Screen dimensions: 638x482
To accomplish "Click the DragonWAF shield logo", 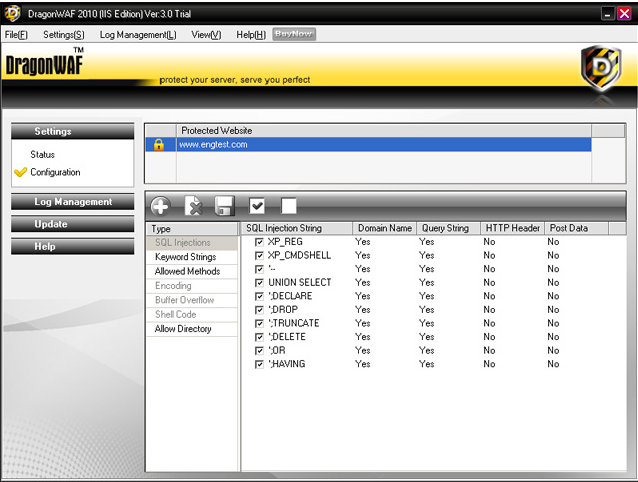I will (x=601, y=68).
